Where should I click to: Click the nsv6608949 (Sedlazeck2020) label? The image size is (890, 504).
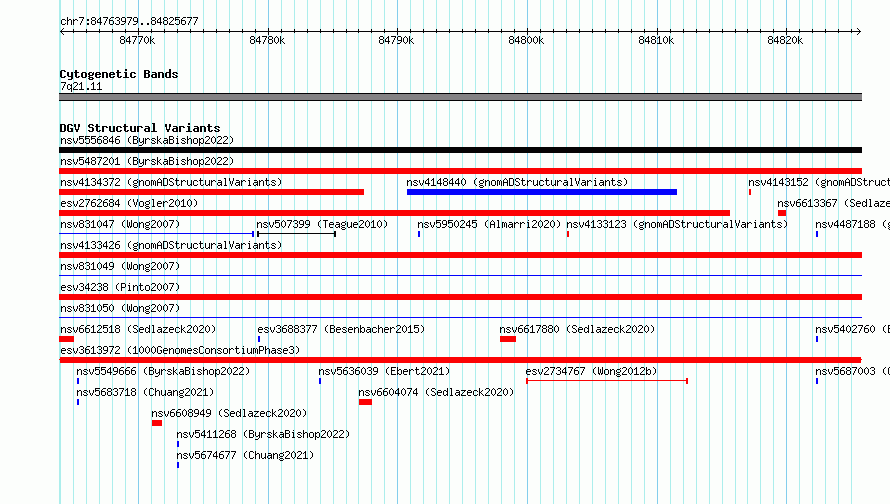pyautogui.click(x=229, y=413)
